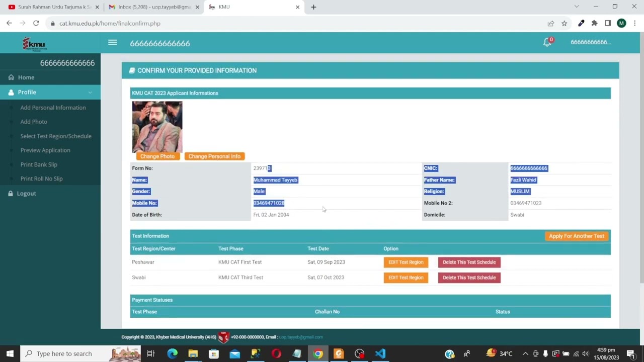644x362 pixels.
Task: Click the taskbar clock showing 4:59 pm
Action: click(x=606, y=353)
